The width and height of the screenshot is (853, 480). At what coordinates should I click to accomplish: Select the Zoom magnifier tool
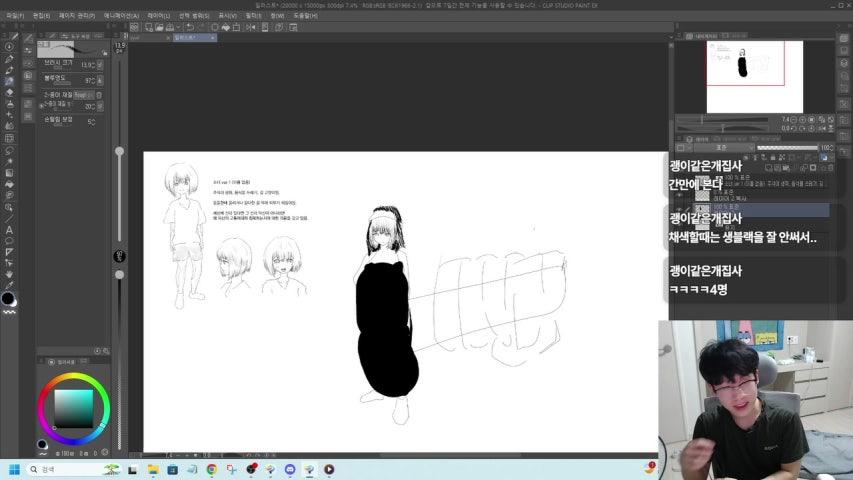pyautogui.click(x=9, y=207)
